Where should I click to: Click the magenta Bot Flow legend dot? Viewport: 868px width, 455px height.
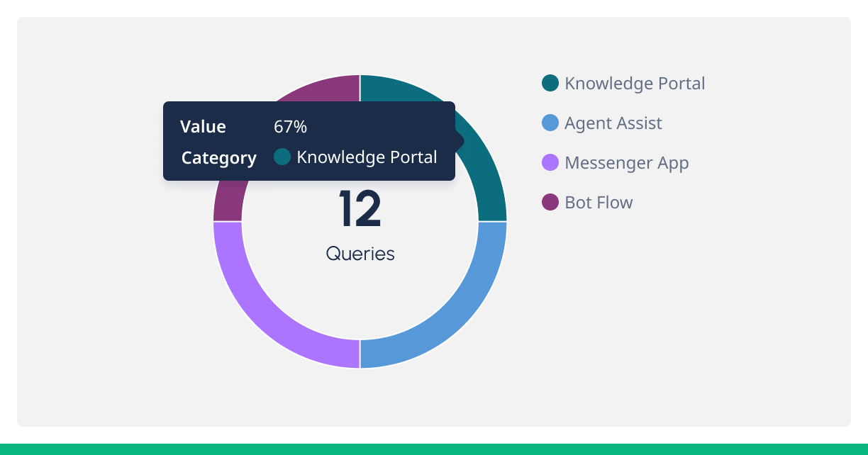pos(550,203)
